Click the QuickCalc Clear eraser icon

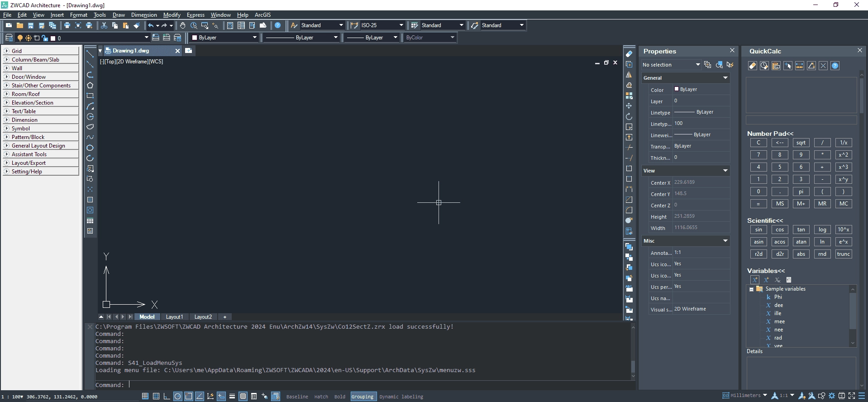[x=753, y=66]
